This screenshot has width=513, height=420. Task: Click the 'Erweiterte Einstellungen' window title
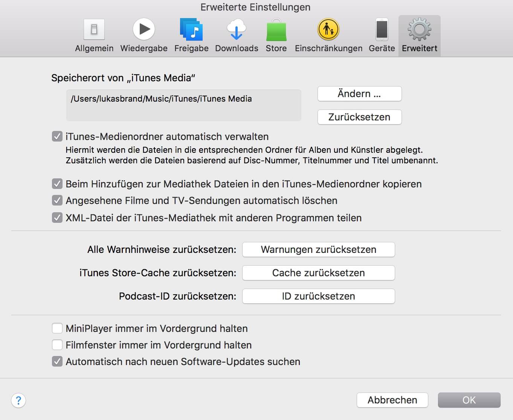click(255, 7)
